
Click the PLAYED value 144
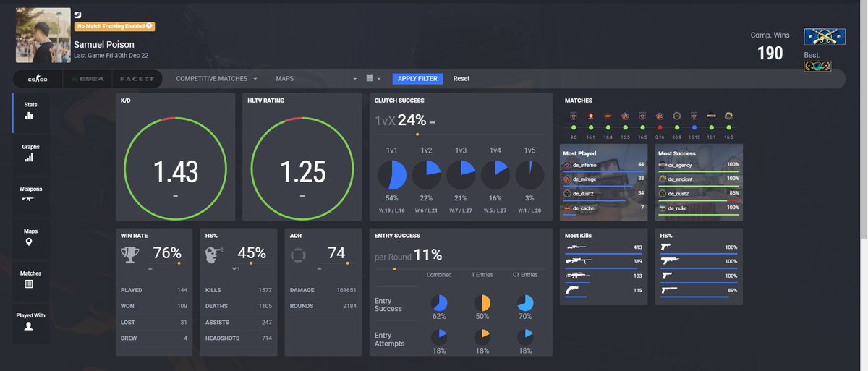pyautogui.click(x=181, y=290)
